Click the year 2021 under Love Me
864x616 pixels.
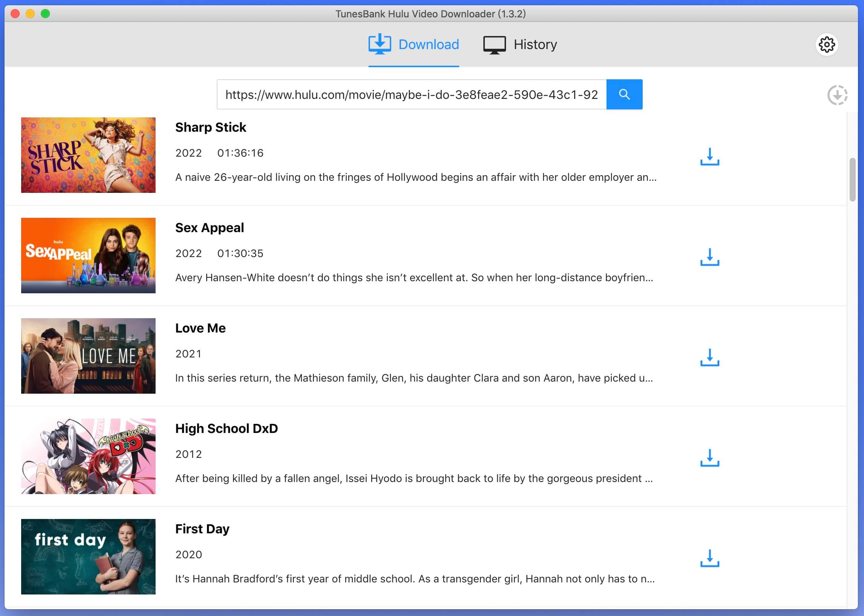pyautogui.click(x=188, y=354)
